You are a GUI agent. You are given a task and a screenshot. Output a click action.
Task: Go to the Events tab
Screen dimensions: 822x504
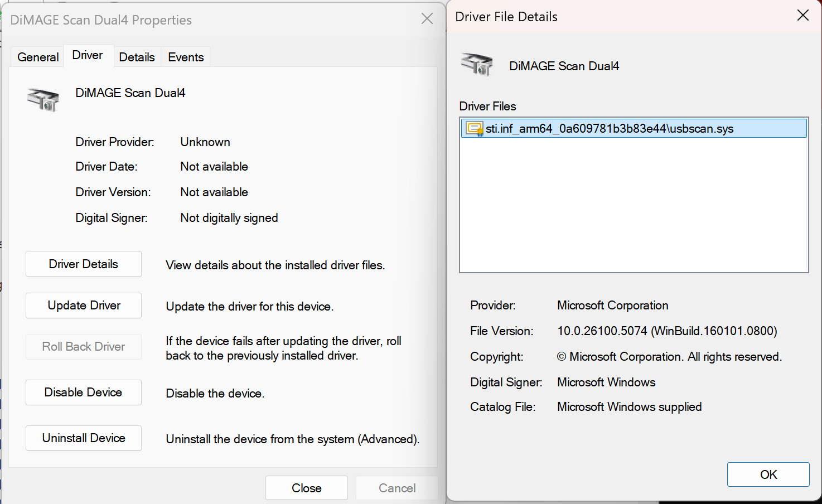[186, 57]
